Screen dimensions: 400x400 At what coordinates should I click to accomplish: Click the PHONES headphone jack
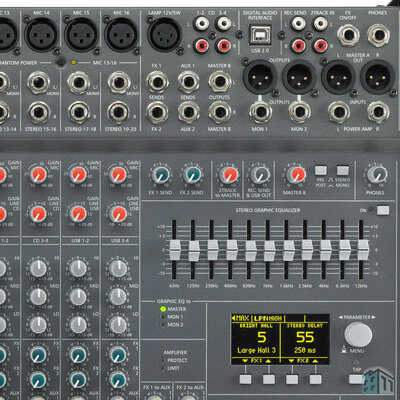click(x=379, y=35)
